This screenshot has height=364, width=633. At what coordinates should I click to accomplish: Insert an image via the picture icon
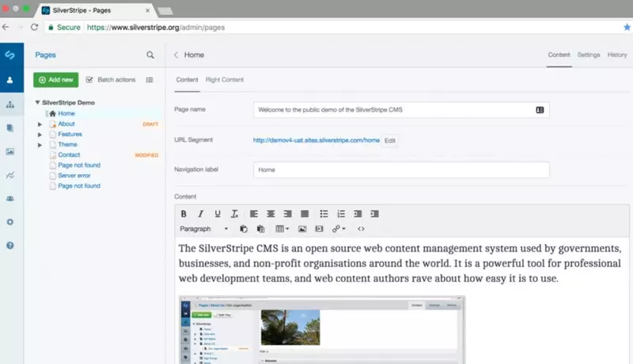tap(302, 229)
